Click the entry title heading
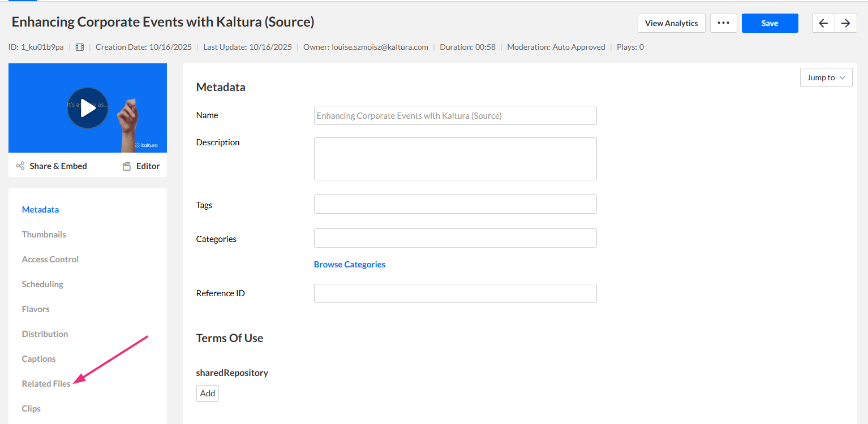This screenshot has width=868, height=424. pyautogui.click(x=163, y=22)
